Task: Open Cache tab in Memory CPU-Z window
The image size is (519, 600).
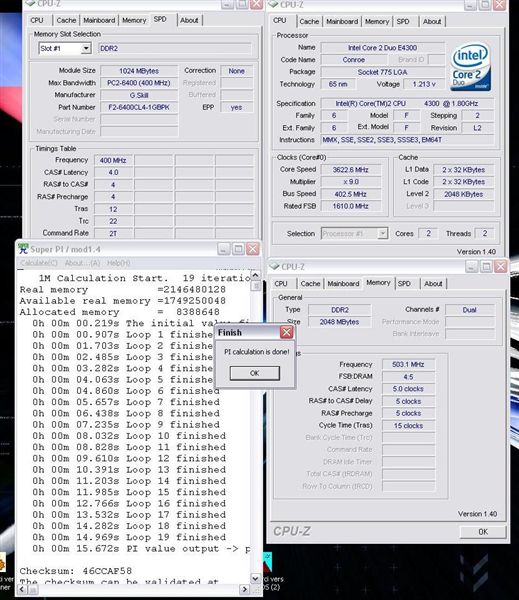Action: [310, 284]
